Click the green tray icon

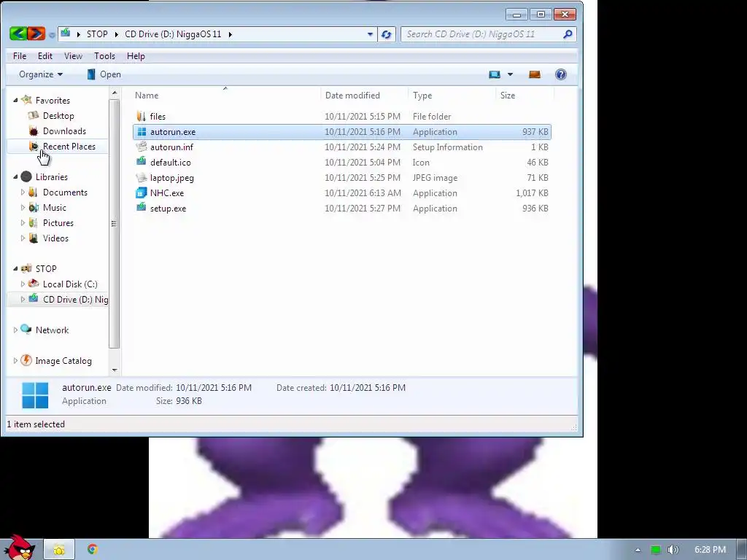(656, 550)
